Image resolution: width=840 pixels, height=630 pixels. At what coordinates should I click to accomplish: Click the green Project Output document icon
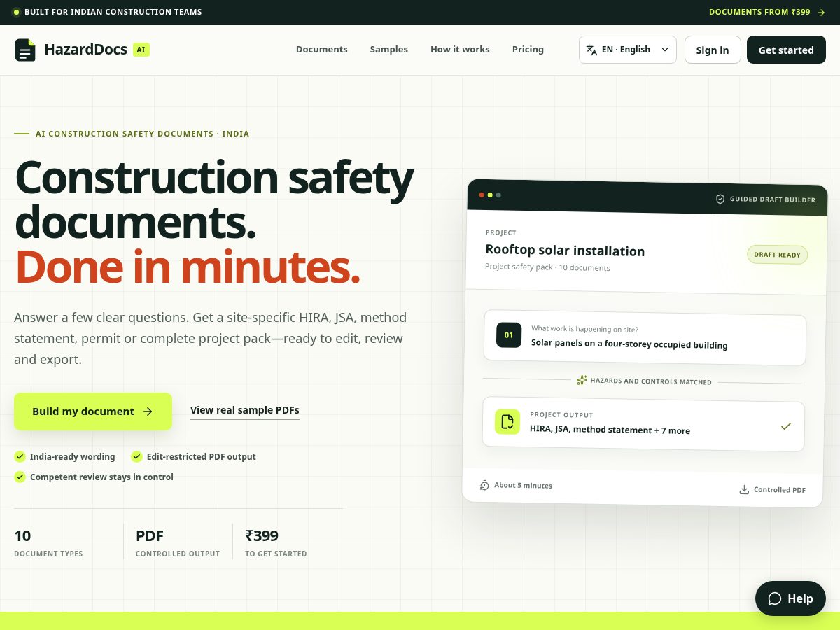pos(507,422)
